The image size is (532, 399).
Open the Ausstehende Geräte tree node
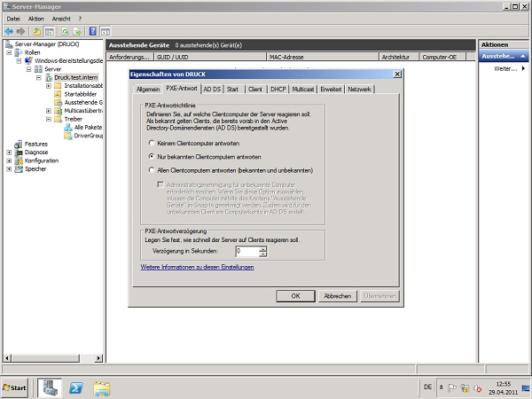(83, 103)
